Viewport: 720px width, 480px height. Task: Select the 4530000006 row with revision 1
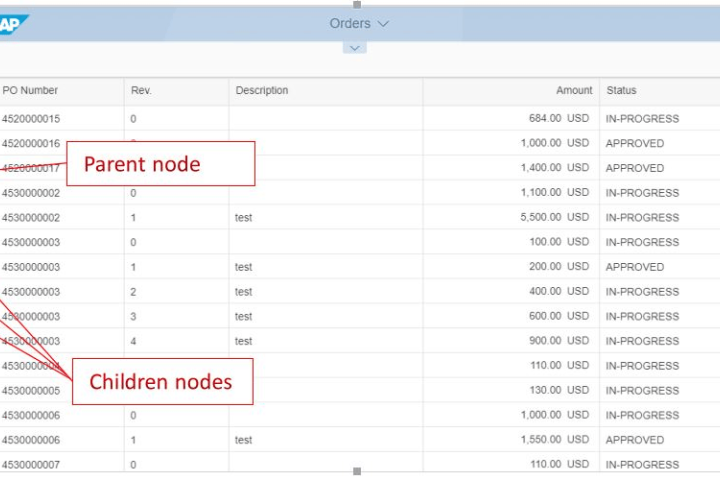pyautogui.click(x=31, y=440)
